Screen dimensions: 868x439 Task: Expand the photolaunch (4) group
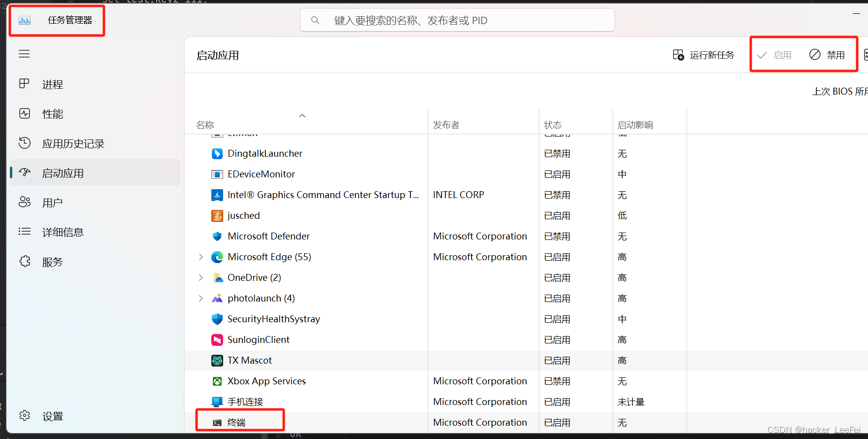200,298
